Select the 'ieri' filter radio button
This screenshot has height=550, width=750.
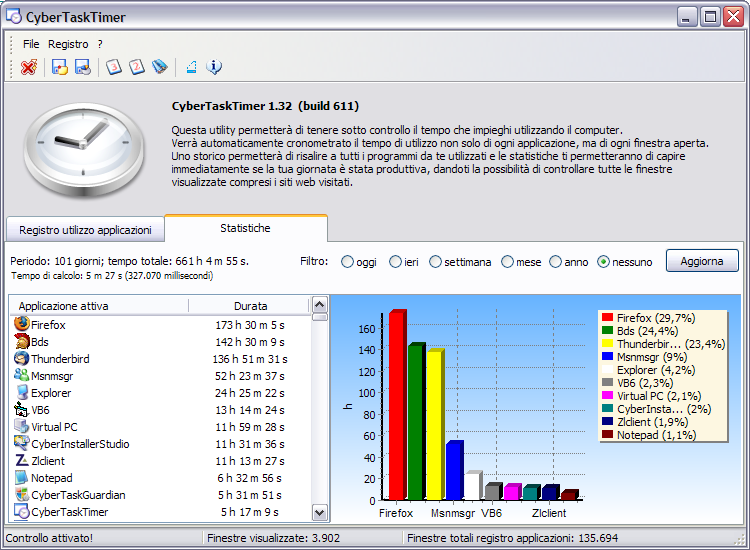pyautogui.click(x=395, y=262)
